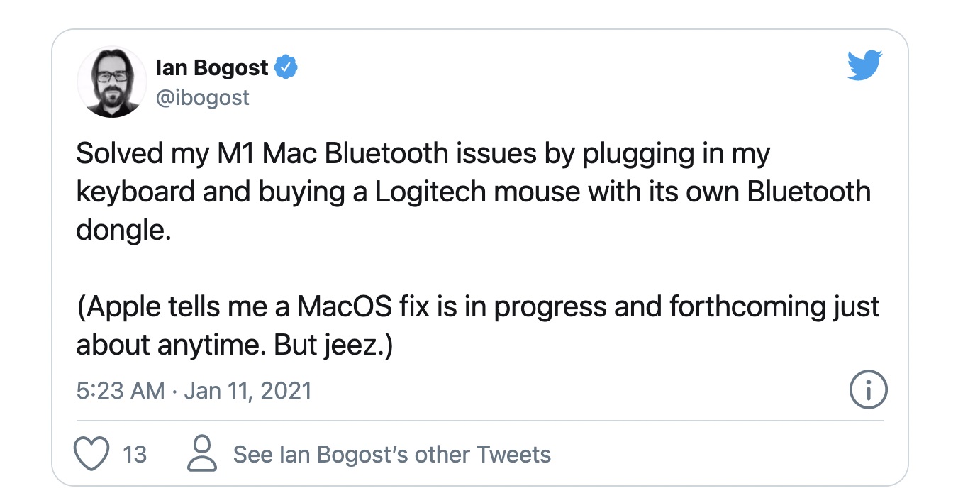Click the Jan 11, 2021 date
The image size is (980, 498).
pyautogui.click(x=247, y=391)
